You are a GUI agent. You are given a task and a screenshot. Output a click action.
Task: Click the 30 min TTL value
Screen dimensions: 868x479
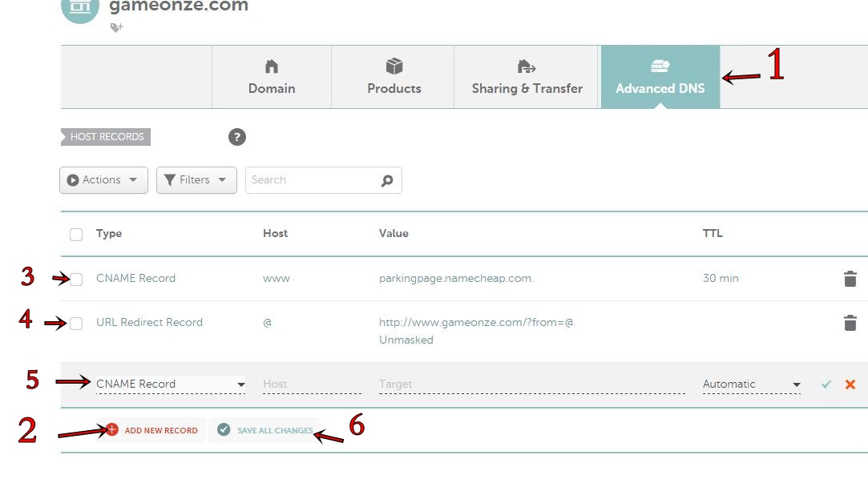(721, 278)
